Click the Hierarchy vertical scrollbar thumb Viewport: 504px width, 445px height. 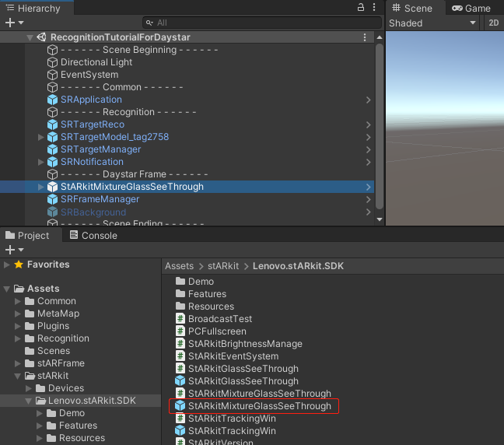pos(380,126)
